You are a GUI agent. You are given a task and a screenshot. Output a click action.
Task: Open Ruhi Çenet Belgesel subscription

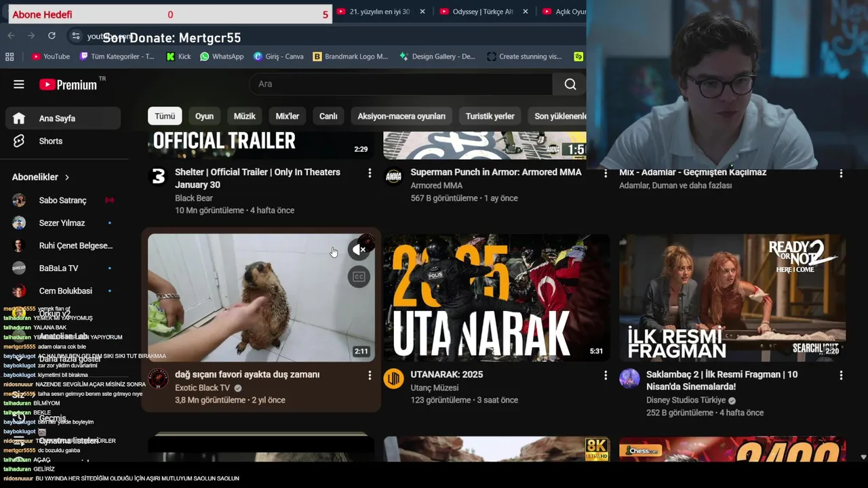coord(63,245)
